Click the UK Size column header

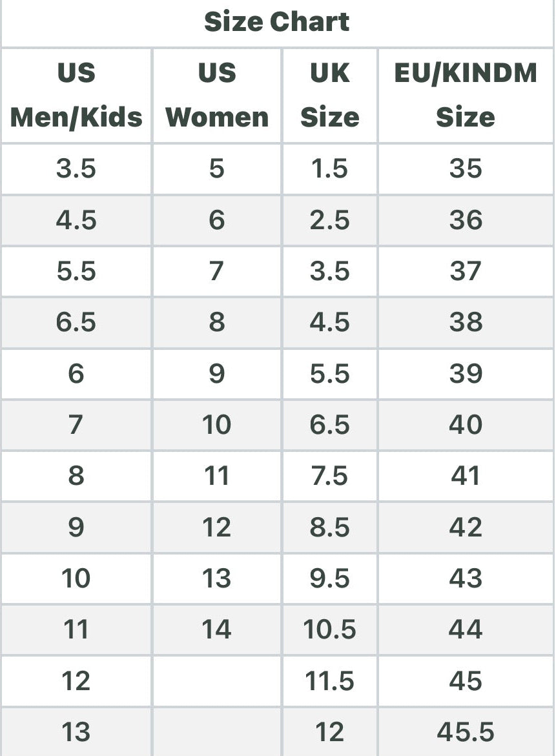pyautogui.click(x=330, y=95)
